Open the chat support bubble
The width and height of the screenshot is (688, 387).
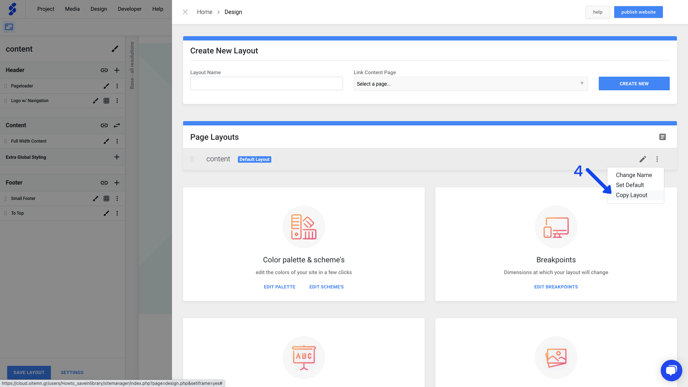coord(671,370)
